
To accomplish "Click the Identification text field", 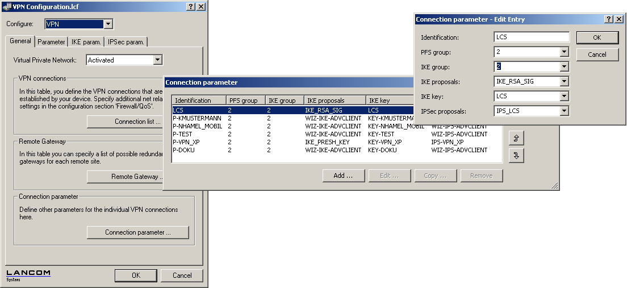I will 531,37.
